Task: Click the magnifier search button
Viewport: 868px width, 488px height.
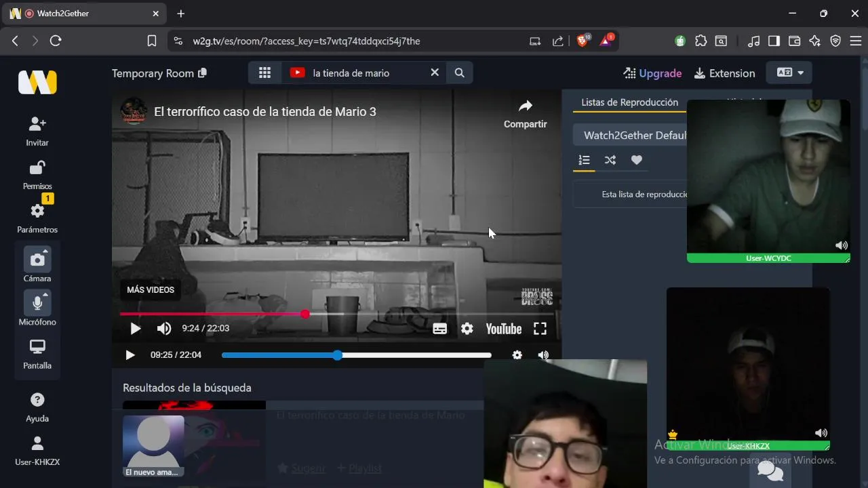Action: pos(459,73)
